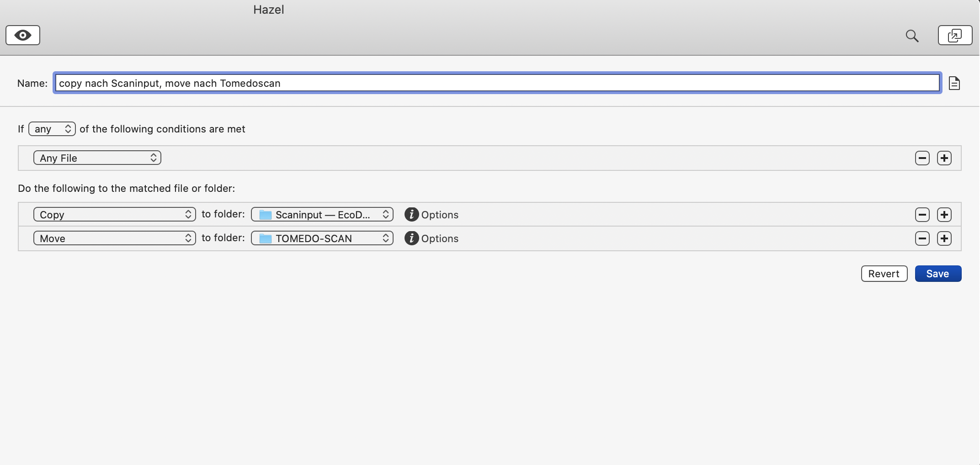The image size is (980, 465).
Task: Add an action after Copy row
Action: [944, 215]
